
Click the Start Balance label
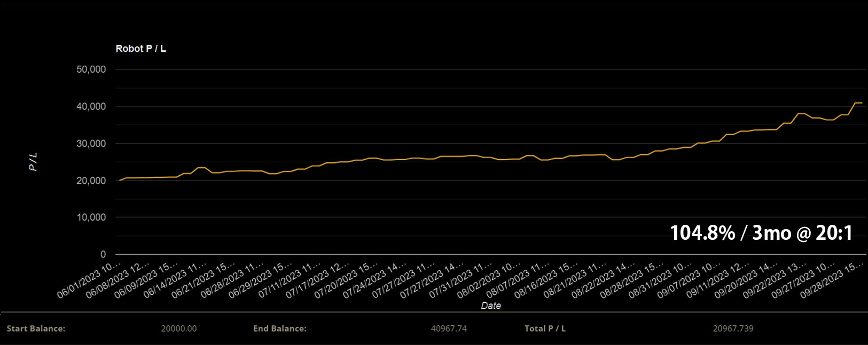click(x=36, y=328)
